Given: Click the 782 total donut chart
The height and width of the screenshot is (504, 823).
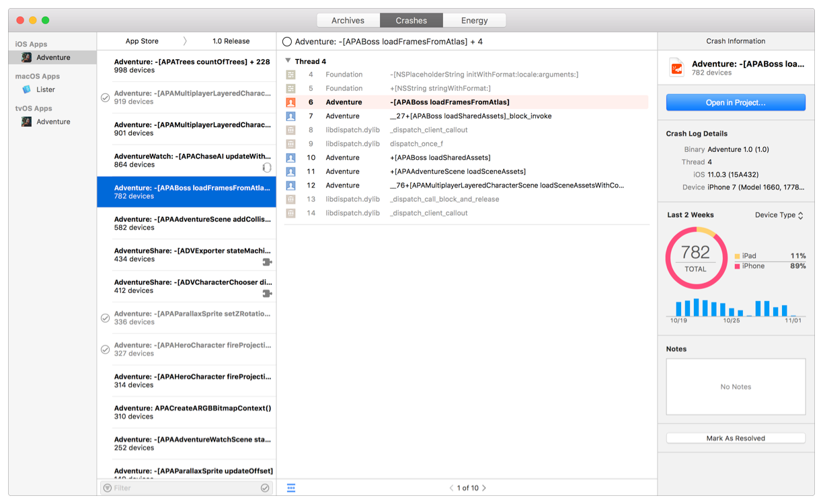Looking at the screenshot, I should (x=696, y=257).
